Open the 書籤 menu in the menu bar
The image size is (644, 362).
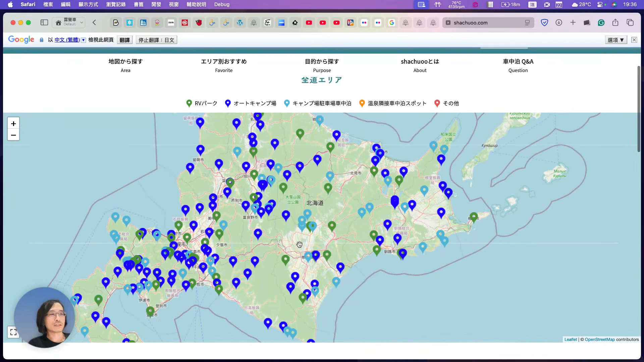pos(139,4)
